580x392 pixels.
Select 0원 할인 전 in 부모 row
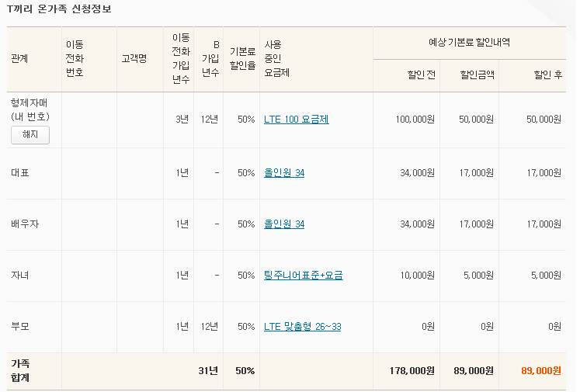(x=429, y=327)
